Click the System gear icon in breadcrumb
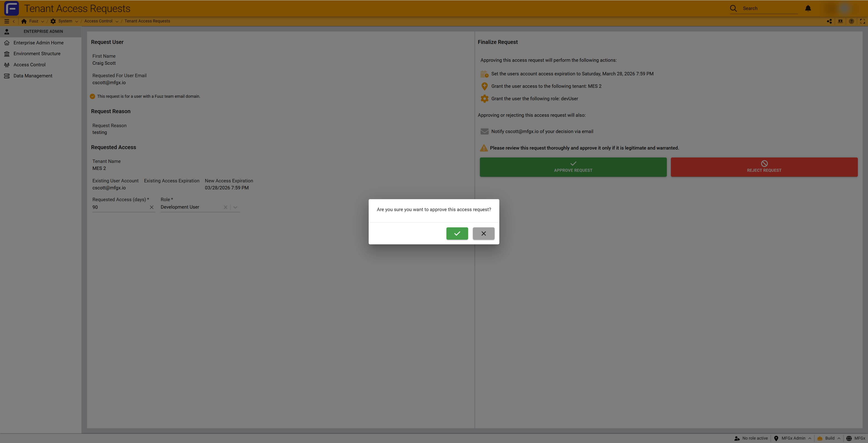The image size is (868, 443). click(53, 21)
